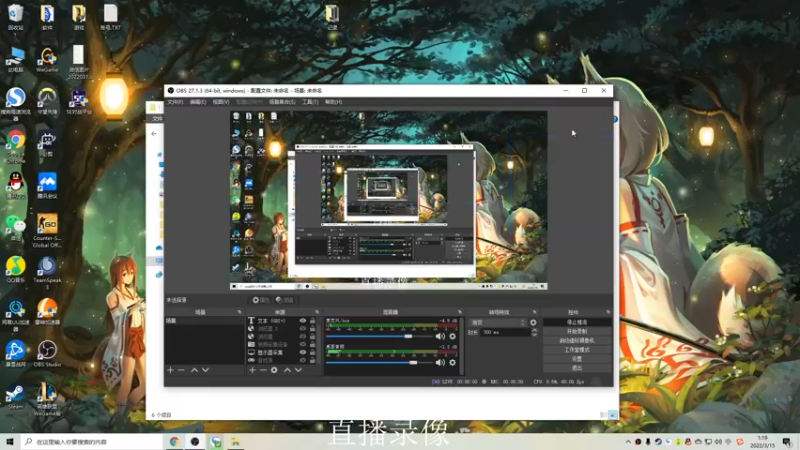Click back arrow in File Explorer window
Viewport: 800px width, 450px height.
coord(154,134)
